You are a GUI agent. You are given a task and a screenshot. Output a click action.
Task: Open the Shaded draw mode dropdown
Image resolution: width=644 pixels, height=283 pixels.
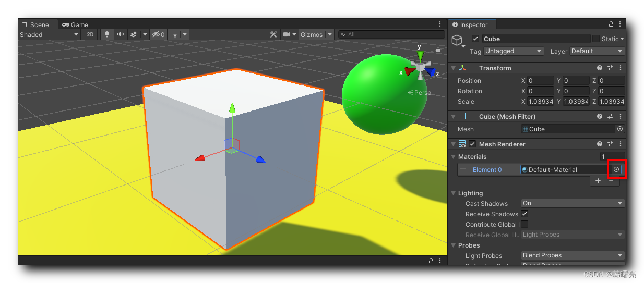(x=49, y=34)
